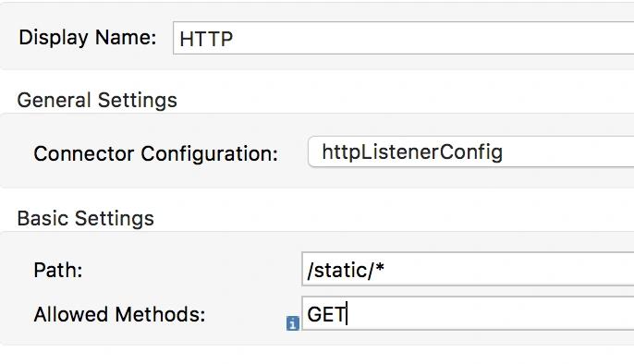The image size is (634, 364).
Task: Click empty space after HTTP in Display Name
Action: [433, 39]
